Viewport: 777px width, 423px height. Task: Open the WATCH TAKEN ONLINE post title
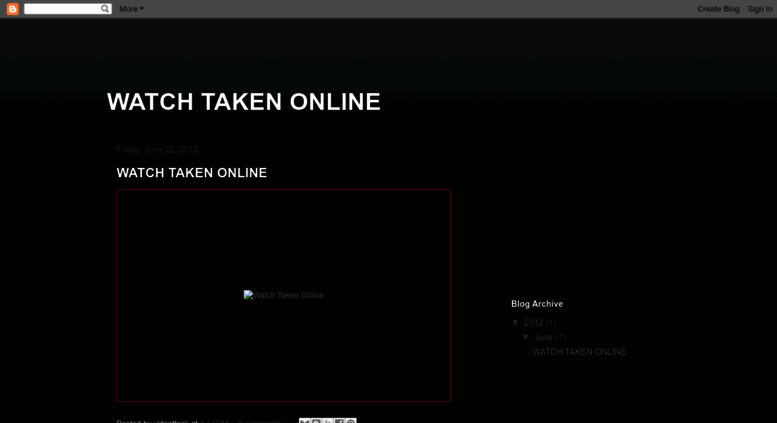pyautogui.click(x=192, y=173)
